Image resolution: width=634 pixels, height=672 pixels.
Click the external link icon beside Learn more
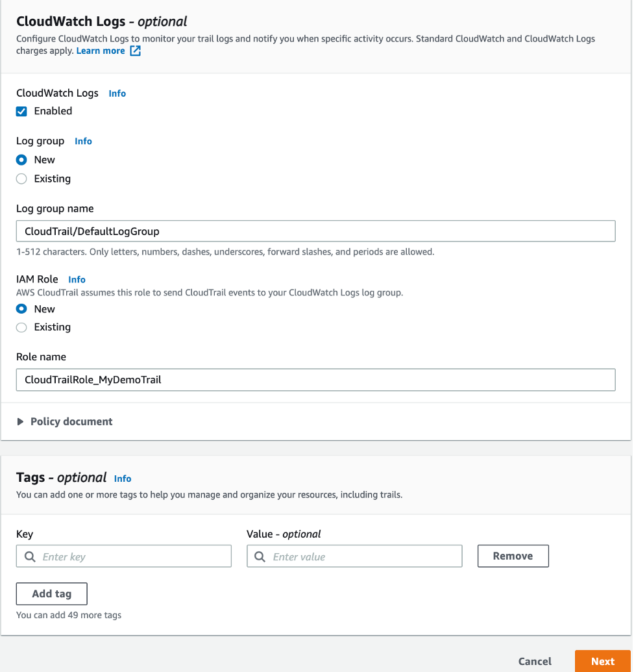(x=134, y=50)
